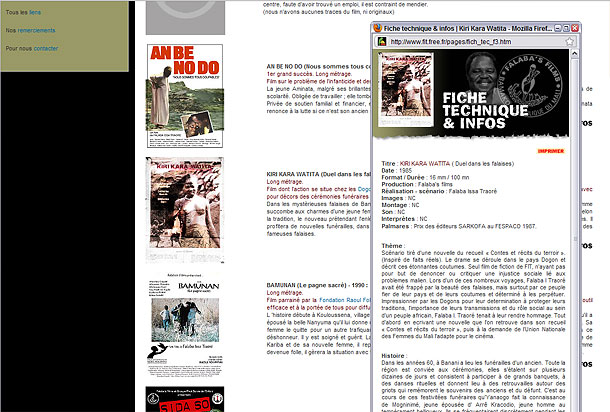
Task: Click the BAMUNAN poster thumbnail
Action: tap(185, 324)
